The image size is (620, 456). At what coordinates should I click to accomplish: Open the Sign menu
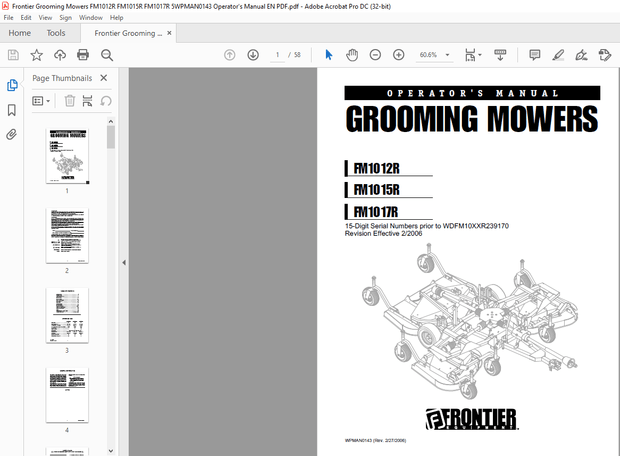pos(66,18)
